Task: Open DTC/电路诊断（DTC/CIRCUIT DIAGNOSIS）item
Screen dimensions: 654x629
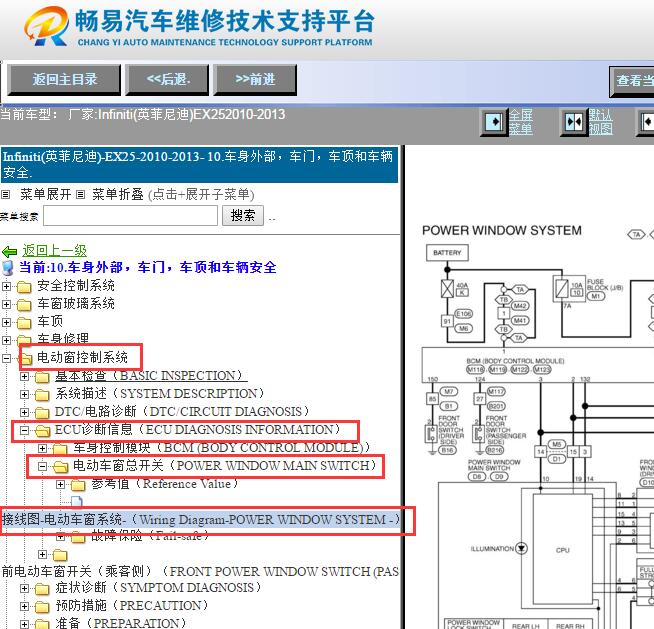Action: click(x=182, y=412)
